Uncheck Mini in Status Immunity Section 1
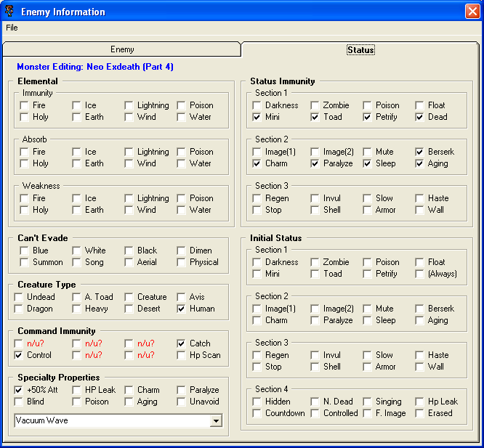The height and width of the screenshot is (448, 484). coord(257,117)
